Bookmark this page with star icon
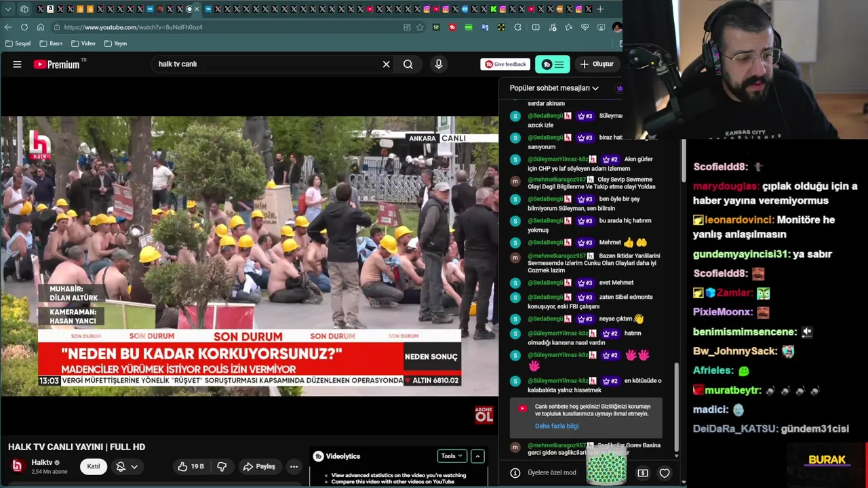Image resolution: width=868 pixels, height=488 pixels. (x=420, y=27)
